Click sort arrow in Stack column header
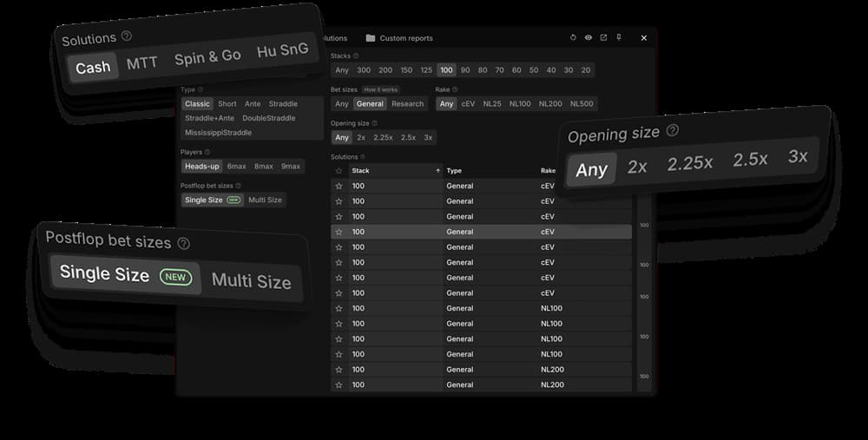 click(x=437, y=170)
